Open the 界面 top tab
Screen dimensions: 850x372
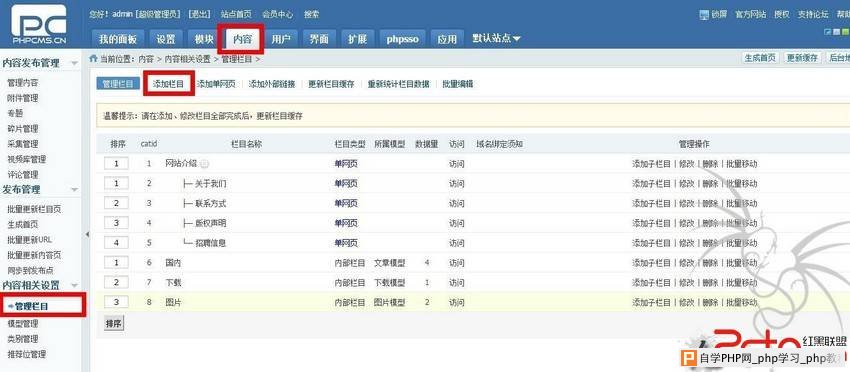(x=319, y=39)
